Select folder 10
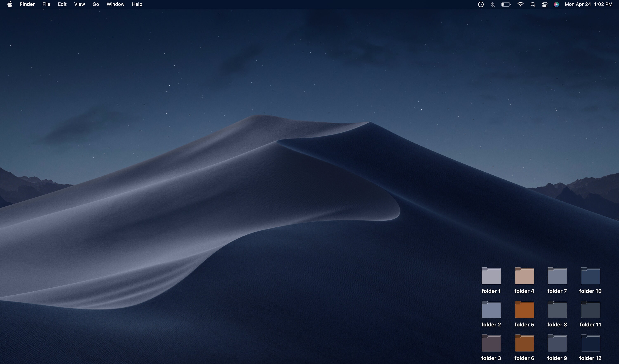Image resolution: width=619 pixels, height=364 pixels. (590, 276)
